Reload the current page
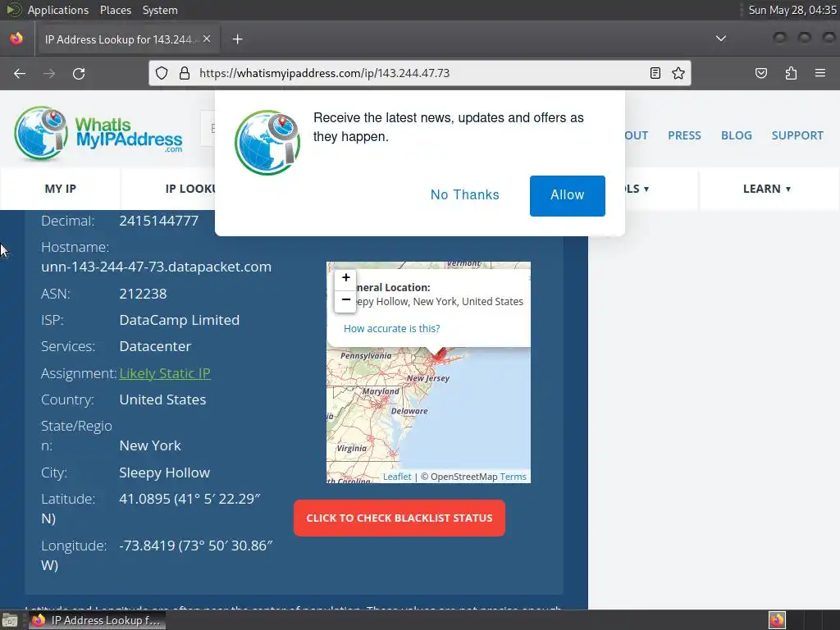840x630 pixels. point(79,73)
